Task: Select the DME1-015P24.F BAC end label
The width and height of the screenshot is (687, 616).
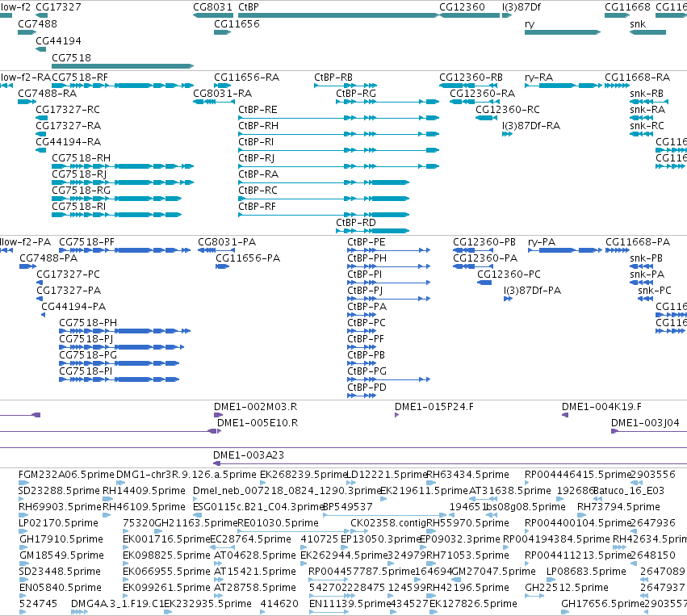Action: click(434, 407)
